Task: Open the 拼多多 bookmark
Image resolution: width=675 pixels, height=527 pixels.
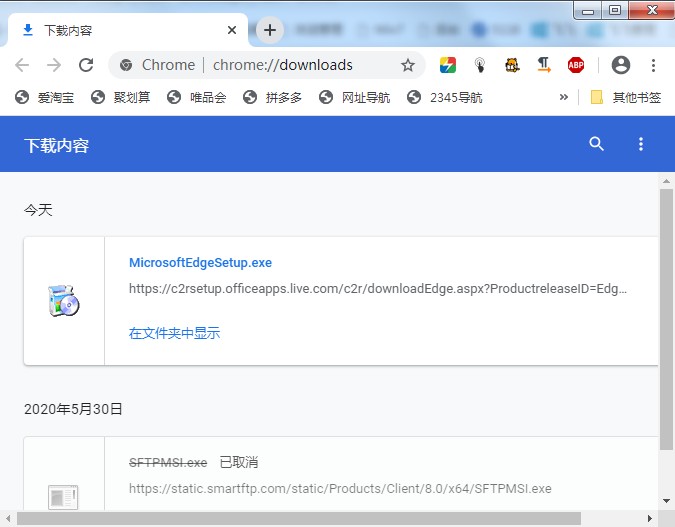Action: point(272,98)
